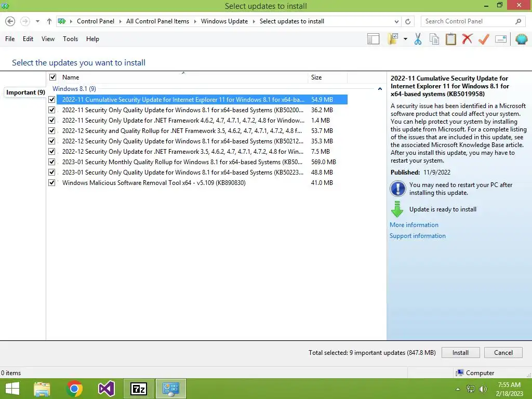
Task: Sort updates by the Size column header
Action: pyautogui.click(x=327, y=77)
